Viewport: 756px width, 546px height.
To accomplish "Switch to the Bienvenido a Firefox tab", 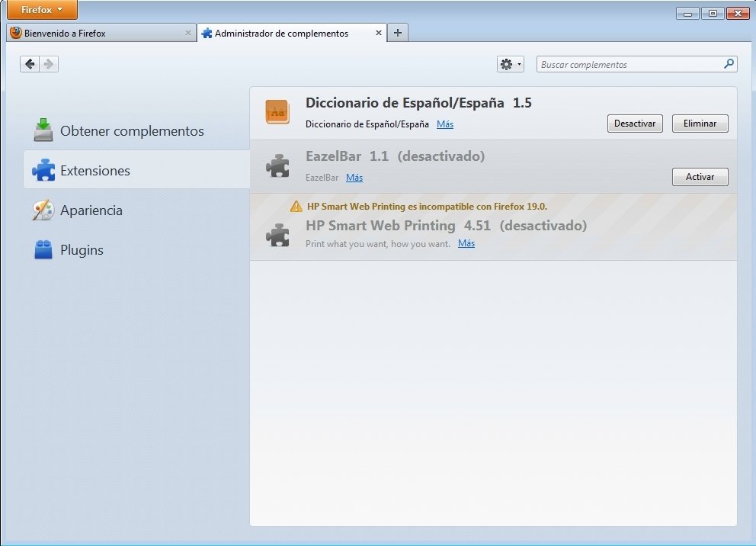I will coord(101,33).
